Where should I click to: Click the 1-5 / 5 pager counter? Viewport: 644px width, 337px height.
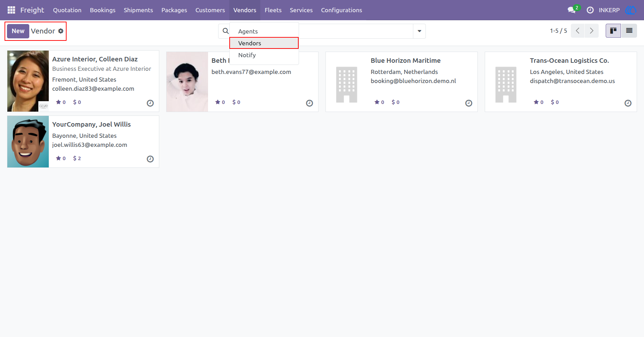pyautogui.click(x=559, y=31)
